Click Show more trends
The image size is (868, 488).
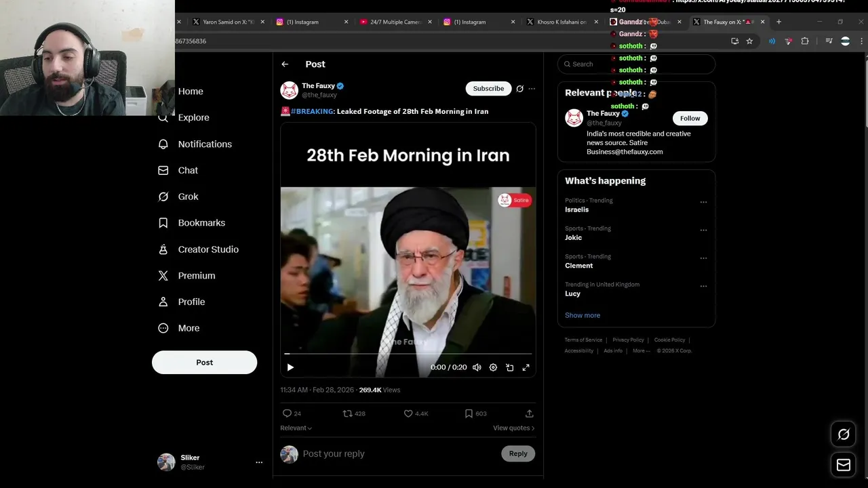[583, 315]
